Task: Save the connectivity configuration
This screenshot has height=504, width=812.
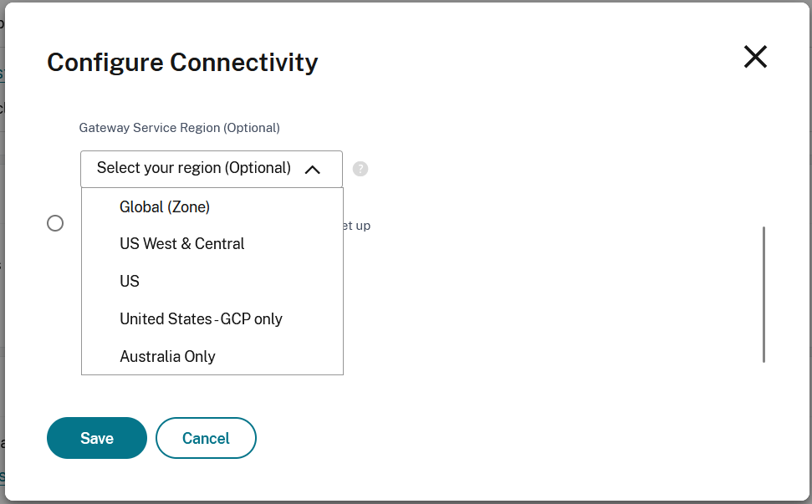Action: click(x=96, y=438)
